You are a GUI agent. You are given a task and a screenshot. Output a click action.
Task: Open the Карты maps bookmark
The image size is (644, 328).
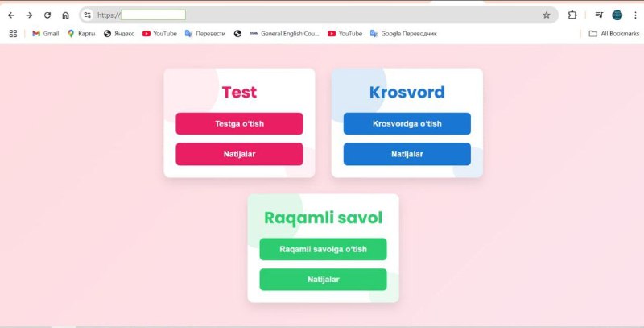tap(81, 34)
